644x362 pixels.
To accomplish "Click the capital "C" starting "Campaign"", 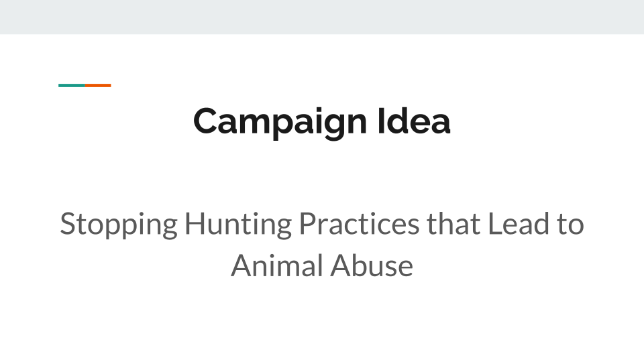I will 207,121.
